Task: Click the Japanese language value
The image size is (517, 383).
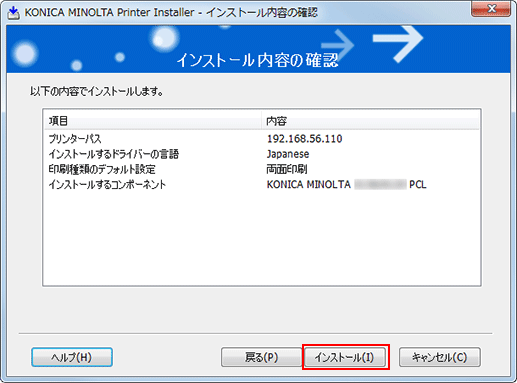Action: 288,154
